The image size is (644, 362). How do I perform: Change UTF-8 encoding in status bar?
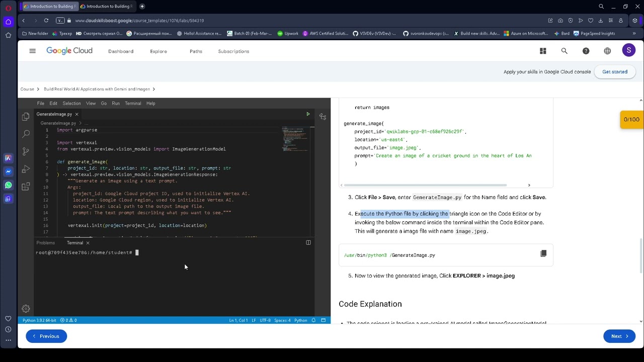[265, 320]
